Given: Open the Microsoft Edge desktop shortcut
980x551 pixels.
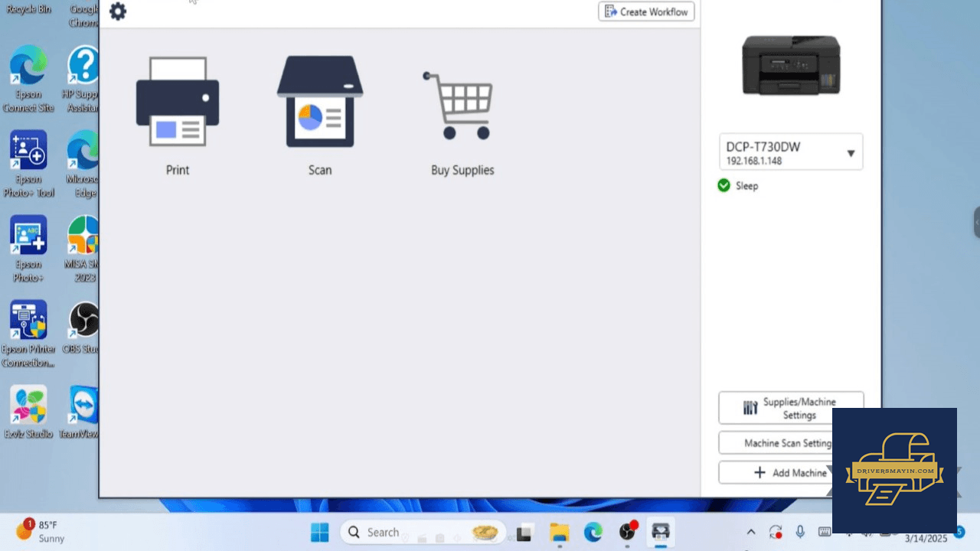Looking at the screenshot, I should (83, 164).
